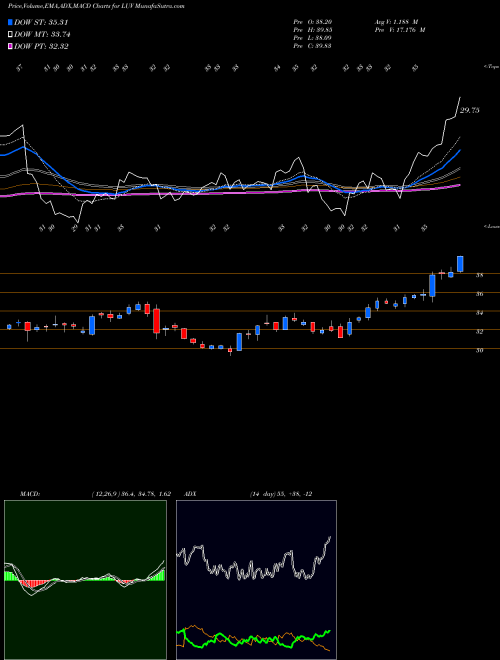Image resolution: width=500 pixels, height=660 pixels.
Task: Click the 'MACD:' panel heading
Action: coord(30,494)
